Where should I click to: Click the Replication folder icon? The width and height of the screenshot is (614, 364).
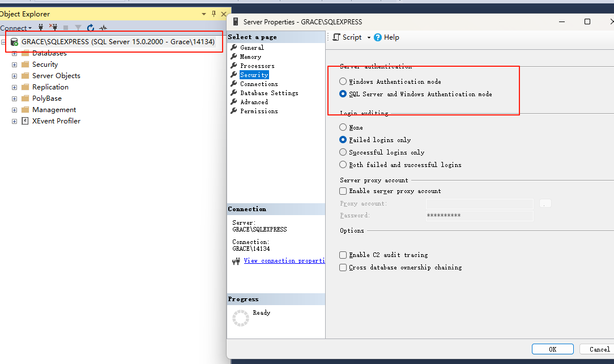point(25,87)
